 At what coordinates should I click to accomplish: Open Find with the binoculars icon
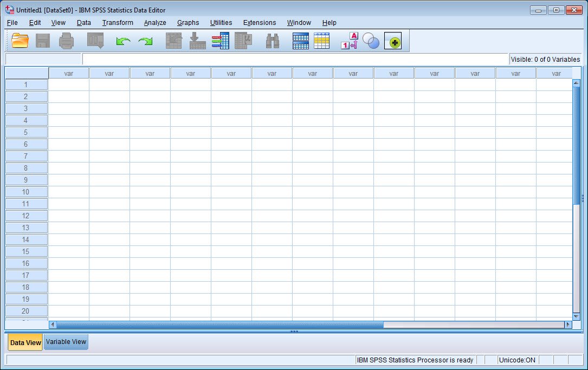tap(273, 41)
